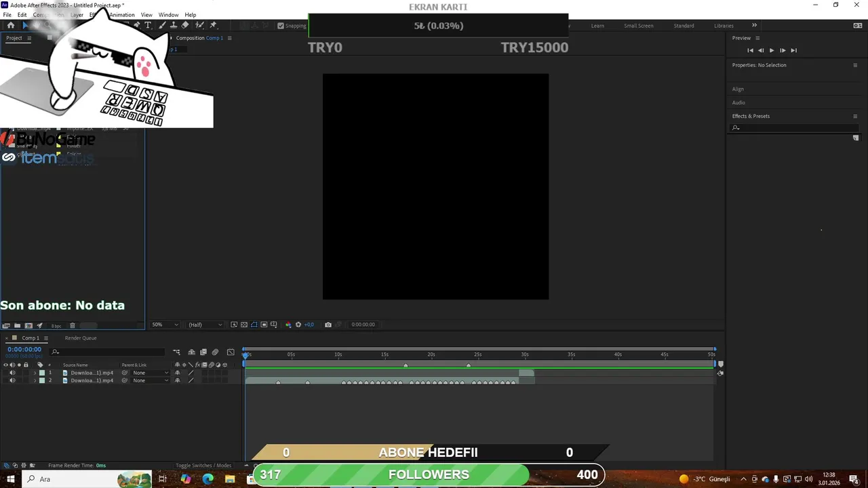Select the Eraser tool
This screenshot has width=868, height=488.
(x=185, y=25)
